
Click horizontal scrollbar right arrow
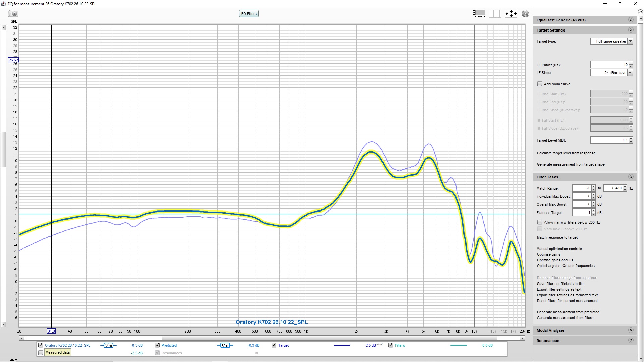click(522, 338)
